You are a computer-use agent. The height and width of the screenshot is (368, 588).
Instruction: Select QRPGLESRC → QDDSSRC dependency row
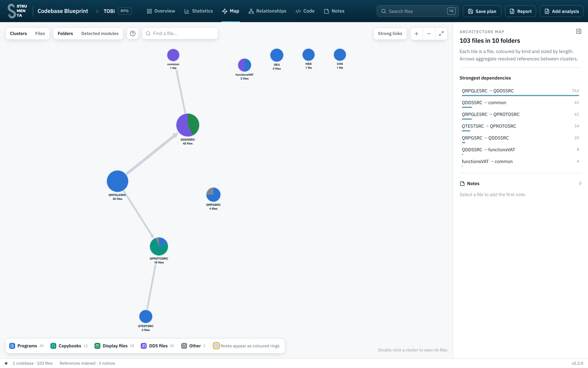coord(520,92)
